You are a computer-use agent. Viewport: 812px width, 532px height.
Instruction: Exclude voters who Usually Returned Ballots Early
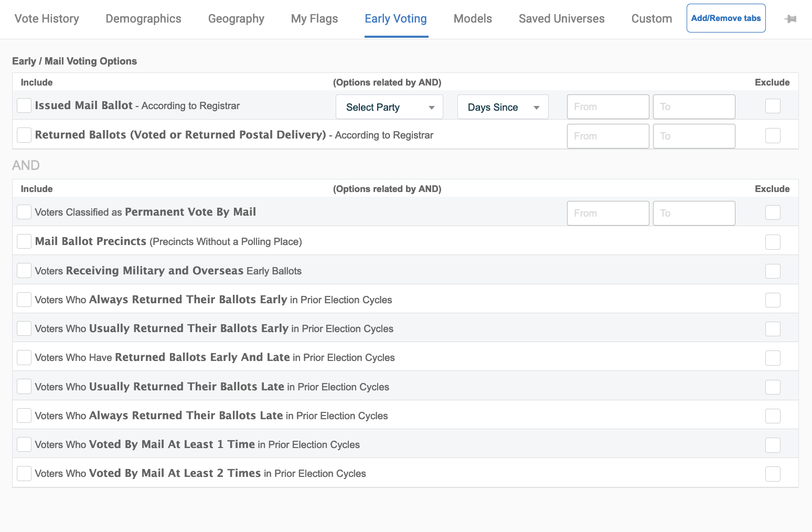click(773, 329)
